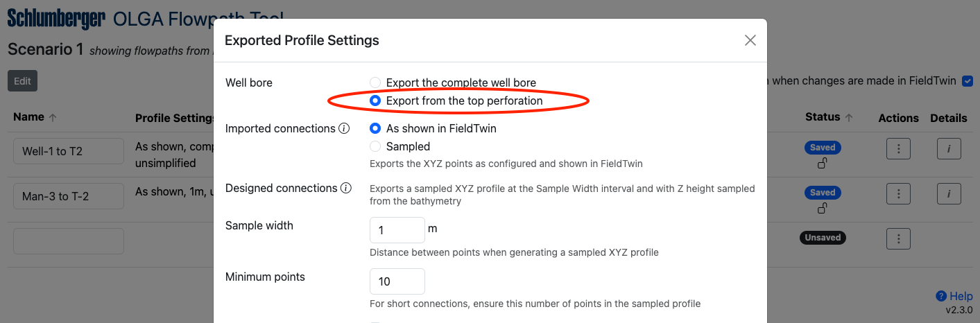980x323 pixels.
Task: Open actions menu for the Man-3 row
Action: 898,195
